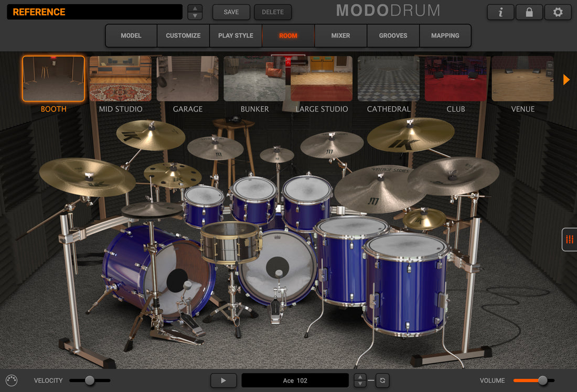Hit the brass snare drum
This screenshot has height=392, width=577.
point(231,242)
